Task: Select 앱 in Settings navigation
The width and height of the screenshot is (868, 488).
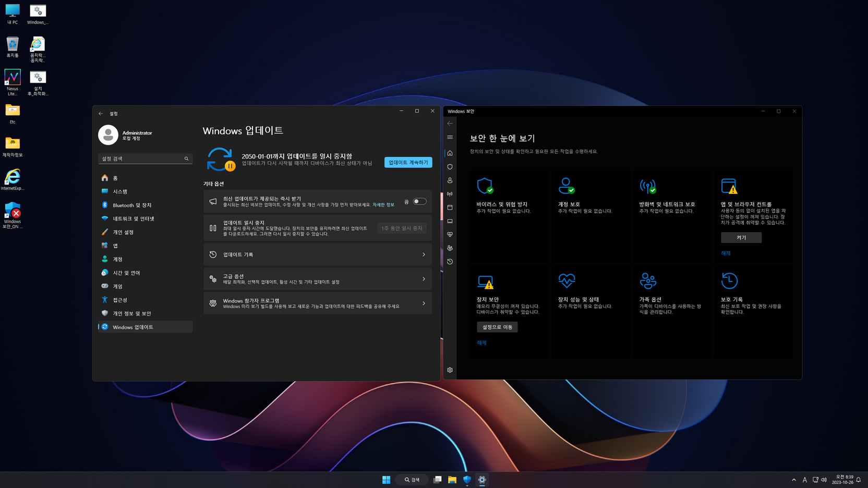Action: 145,246
